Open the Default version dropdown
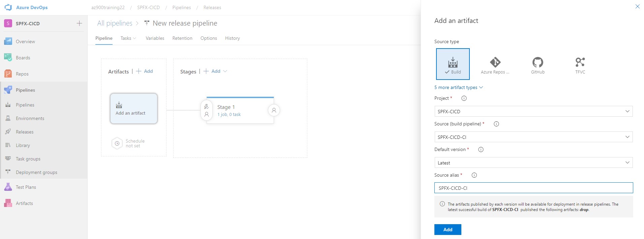This screenshot has width=644, height=239. coord(533,162)
